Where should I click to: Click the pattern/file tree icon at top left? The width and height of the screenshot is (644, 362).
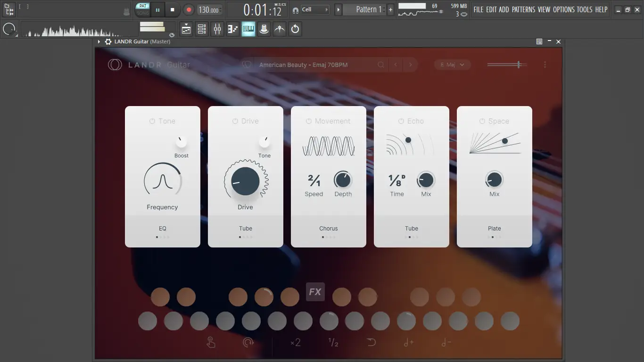coord(8,9)
